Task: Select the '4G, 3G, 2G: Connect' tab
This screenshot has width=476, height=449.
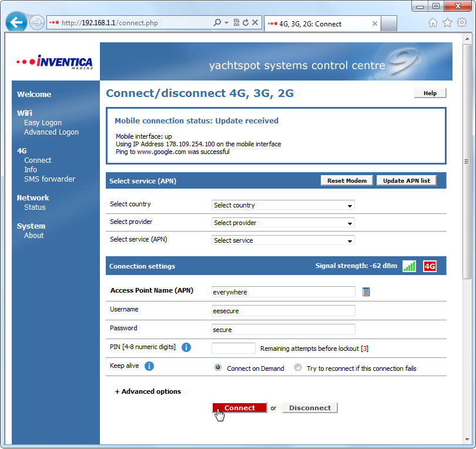Action: point(322,24)
